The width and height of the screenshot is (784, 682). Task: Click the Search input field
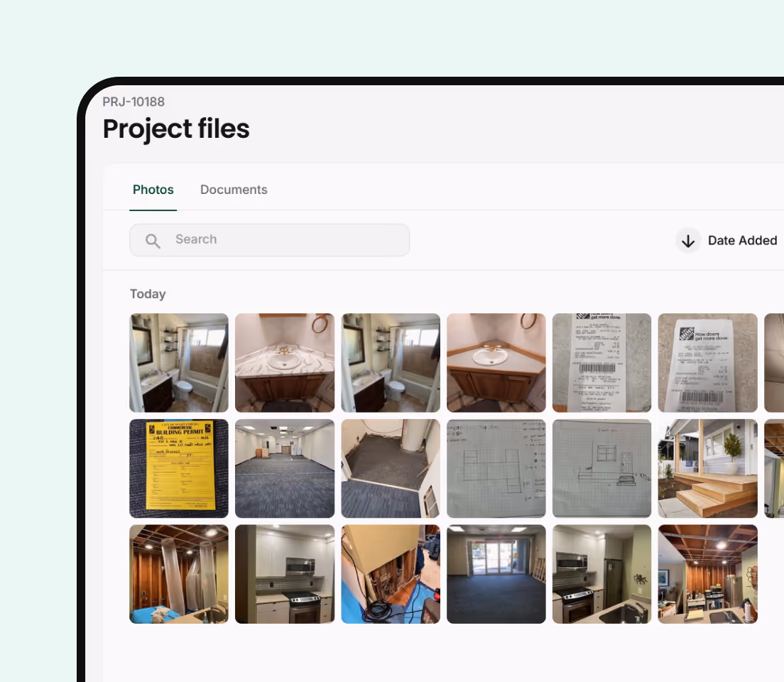coord(270,240)
